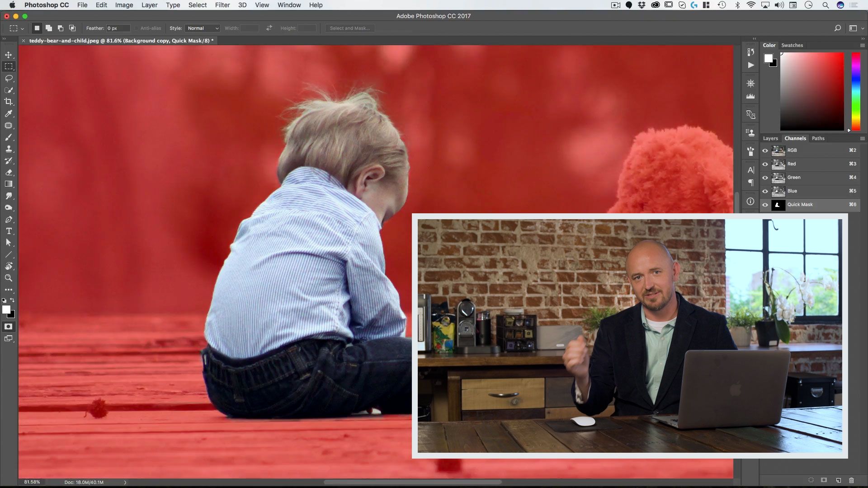The height and width of the screenshot is (488, 868).
Task: Select the Lasso tool
Action: tap(9, 78)
